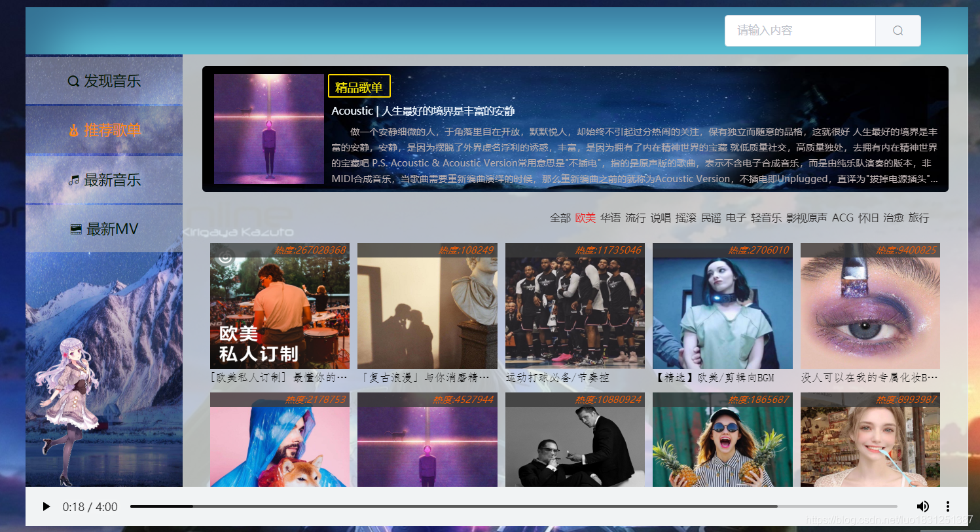Open 推荐歌单 in the sidebar

coord(104,130)
